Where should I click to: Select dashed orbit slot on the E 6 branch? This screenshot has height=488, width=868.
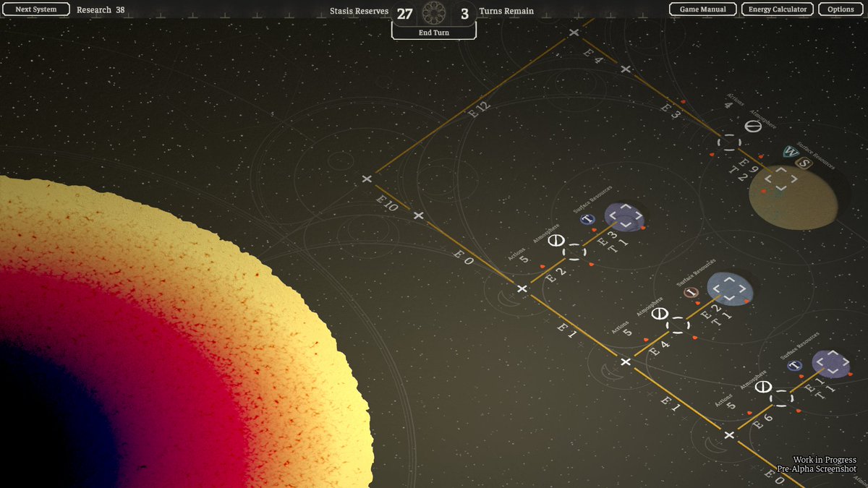tap(781, 398)
